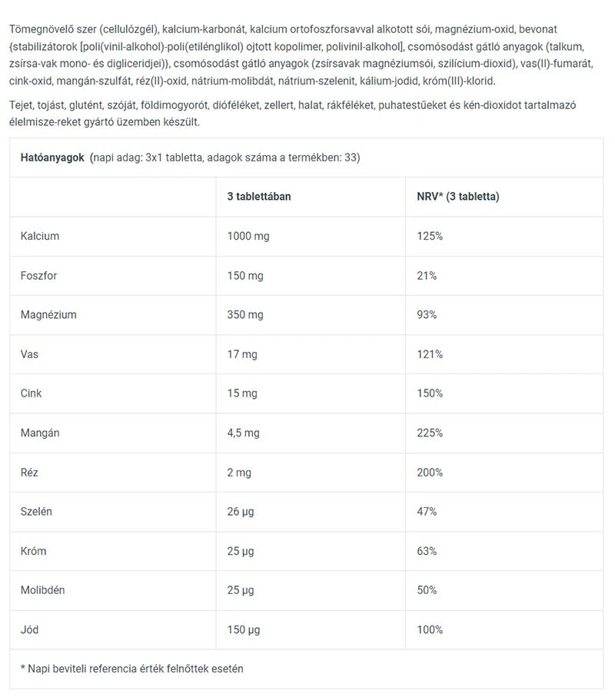
Task: Select the 1000 mg value cell
Action: coord(248,236)
